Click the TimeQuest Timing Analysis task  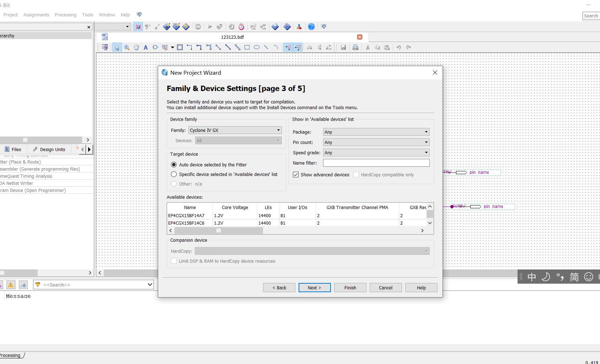26,176
